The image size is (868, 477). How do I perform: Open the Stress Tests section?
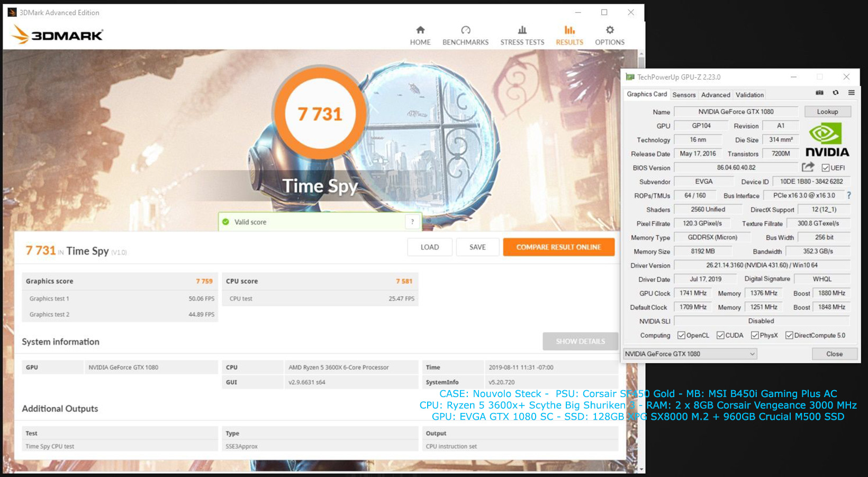tap(522, 35)
